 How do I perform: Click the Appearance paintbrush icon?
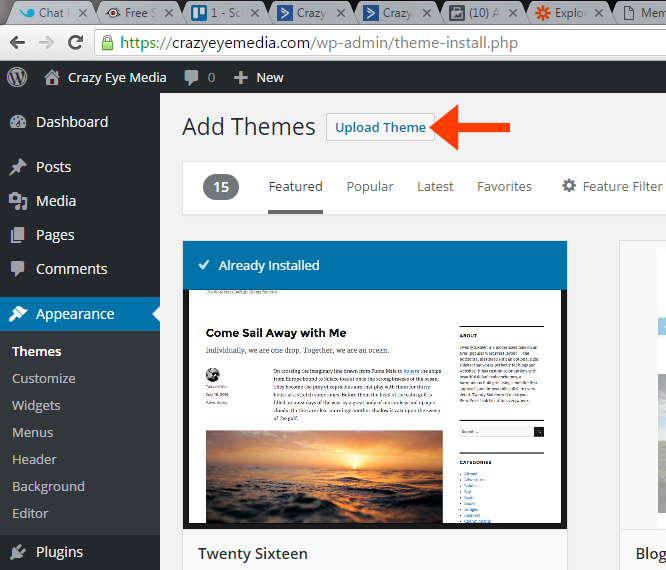click(x=18, y=314)
